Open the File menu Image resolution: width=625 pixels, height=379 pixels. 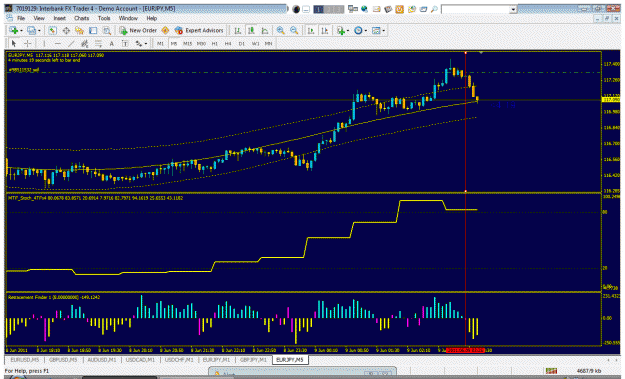tap(21, 18)
